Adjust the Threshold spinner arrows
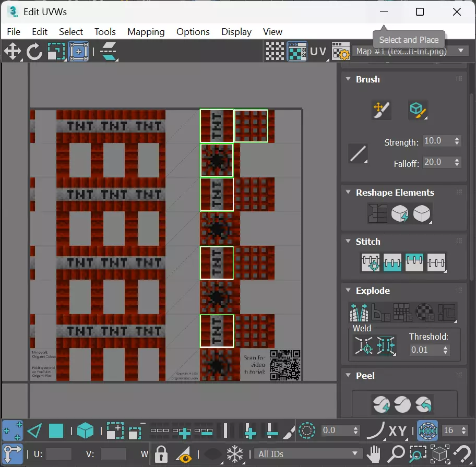Screen dimensions: 476x467 click(445, 350)
